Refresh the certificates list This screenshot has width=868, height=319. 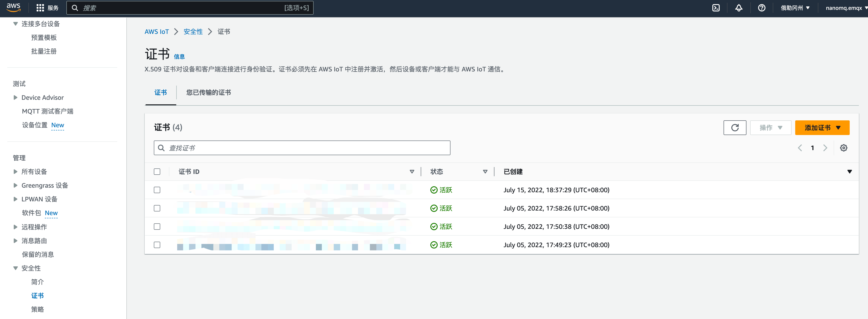tap(735, 128)
